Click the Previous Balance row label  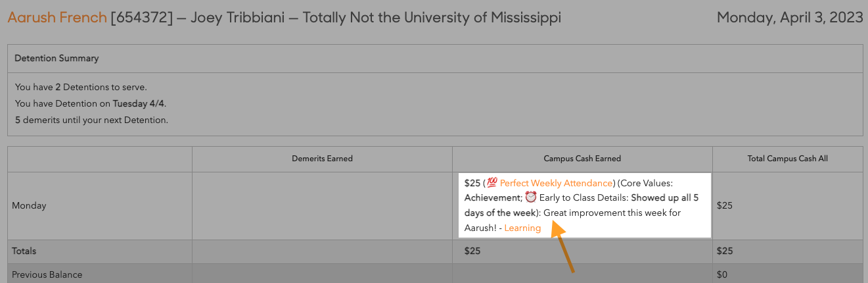(47, 274)
